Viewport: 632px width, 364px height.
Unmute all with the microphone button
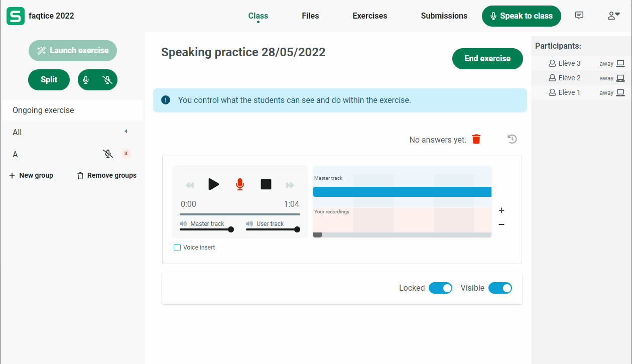[x=86, y=80]
